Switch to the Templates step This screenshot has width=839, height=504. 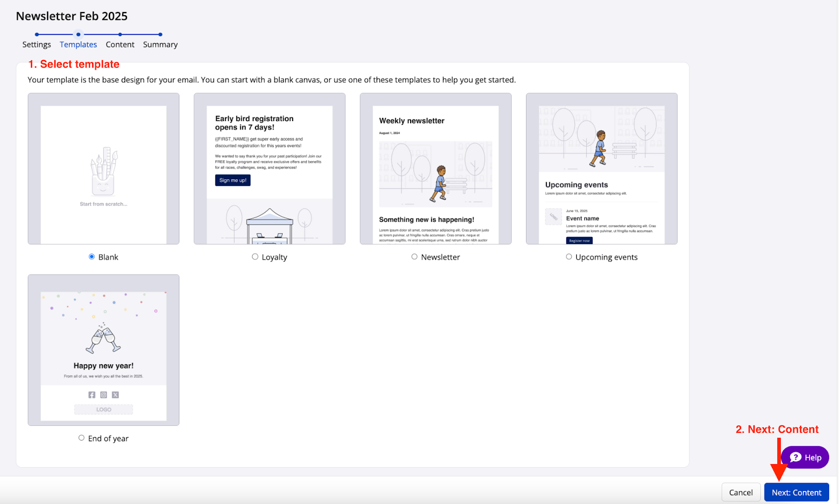78,45
